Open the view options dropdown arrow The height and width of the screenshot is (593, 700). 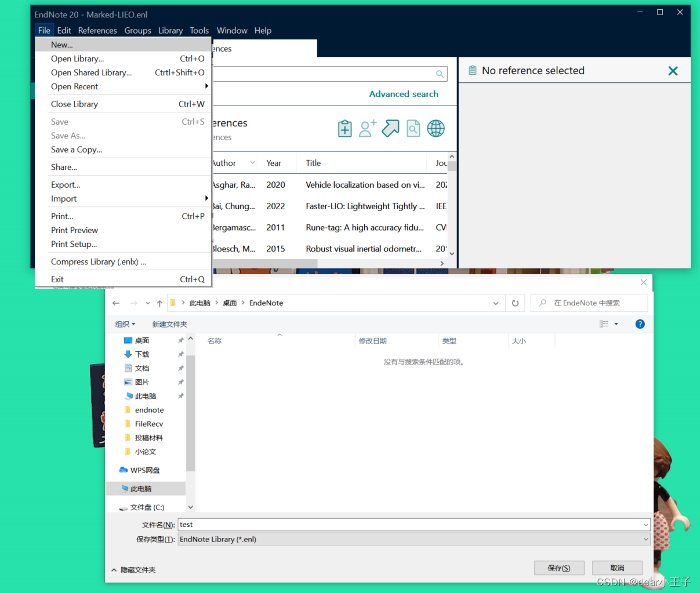(x=616, y=324)
